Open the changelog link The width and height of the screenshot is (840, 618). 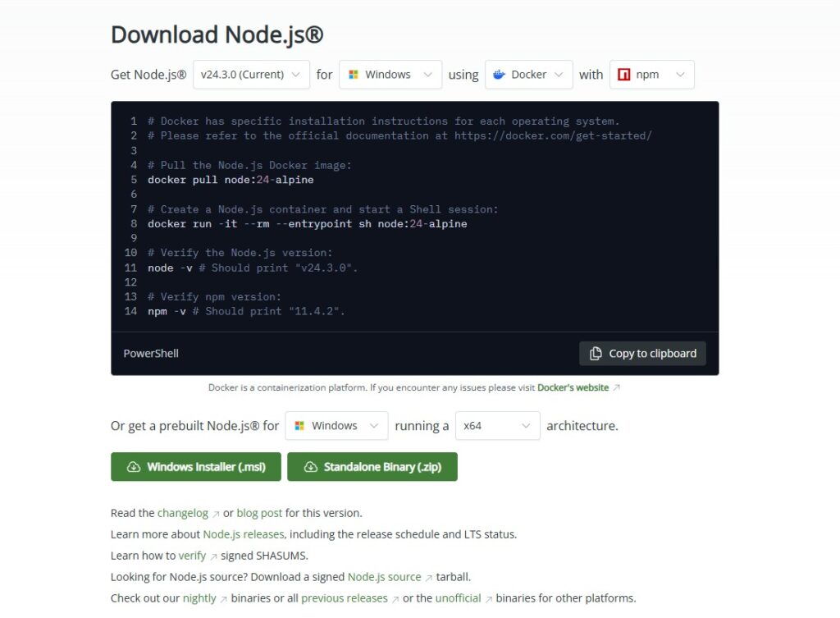[183, 513]
